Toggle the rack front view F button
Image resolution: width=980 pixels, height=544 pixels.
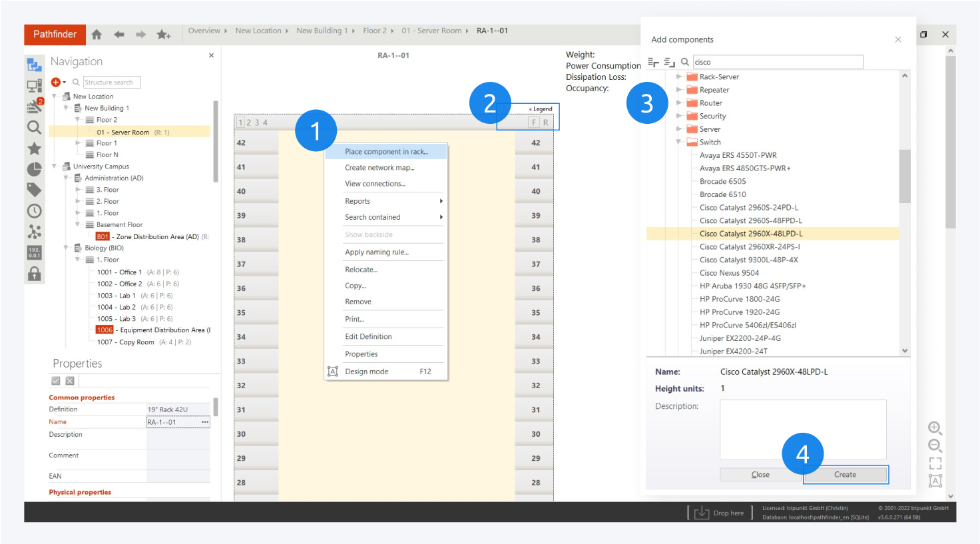pyautogui.click(x=533, y=123)
